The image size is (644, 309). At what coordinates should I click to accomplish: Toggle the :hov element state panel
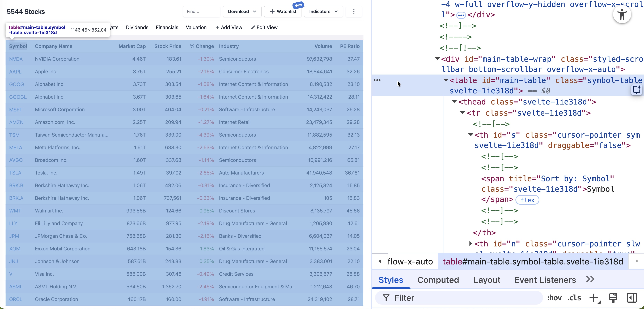coord(554,298)
